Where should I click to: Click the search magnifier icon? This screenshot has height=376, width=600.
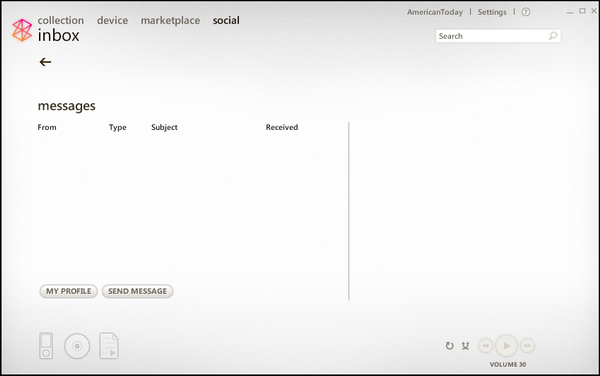coord(553,36)
